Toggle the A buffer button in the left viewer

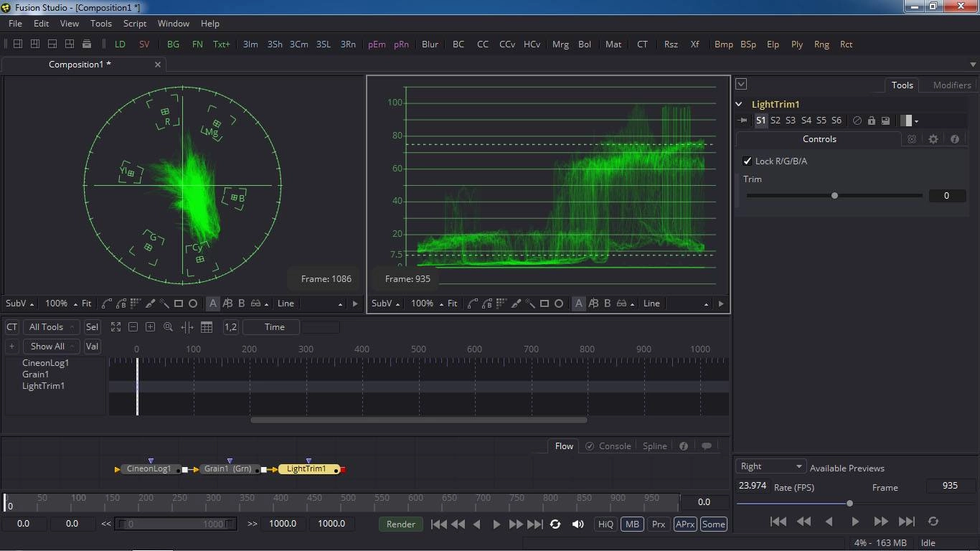(213, 303)
